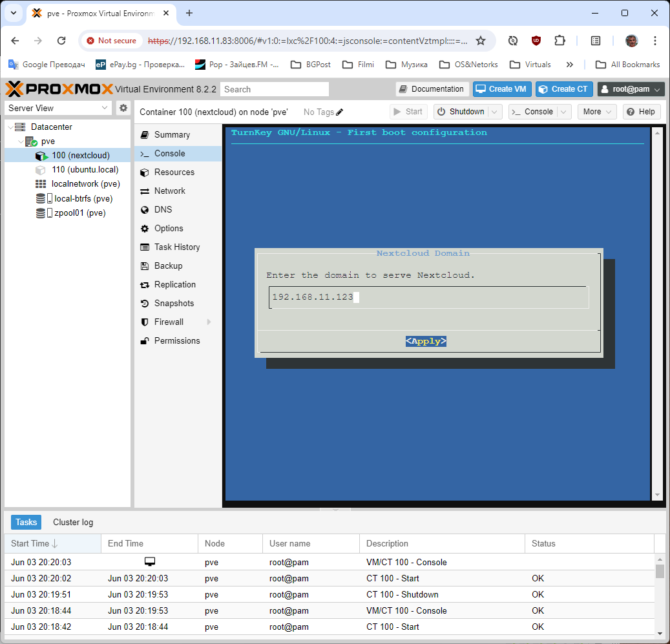Click the Not secure site info badge
This screenshot has width=670, height=644.
click(112, 41)
